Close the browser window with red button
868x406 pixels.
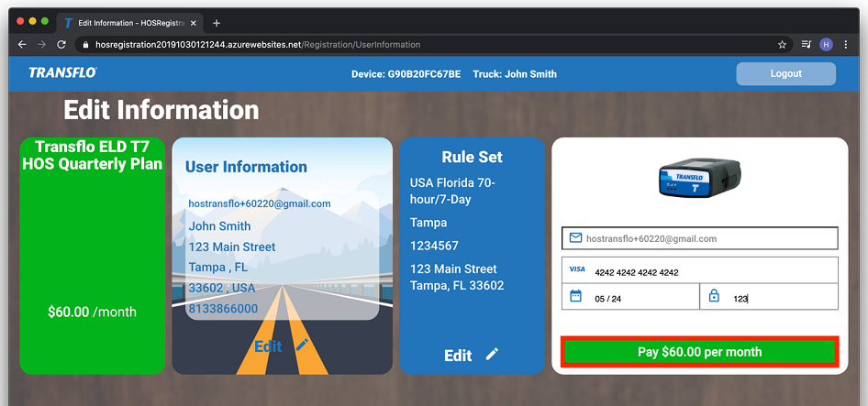point(20,21)
